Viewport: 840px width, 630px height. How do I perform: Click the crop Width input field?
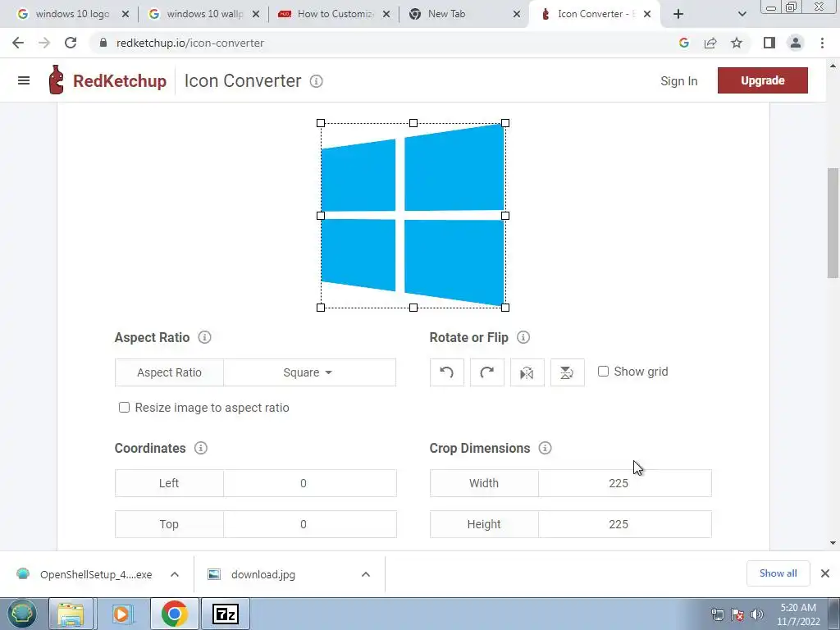624,483
